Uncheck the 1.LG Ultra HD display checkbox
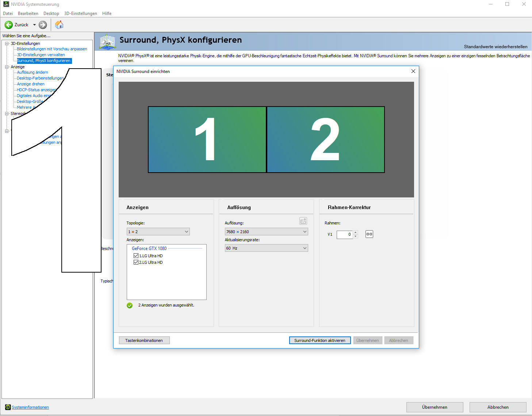Screen dimensions: 532x416 click(136, 256)
